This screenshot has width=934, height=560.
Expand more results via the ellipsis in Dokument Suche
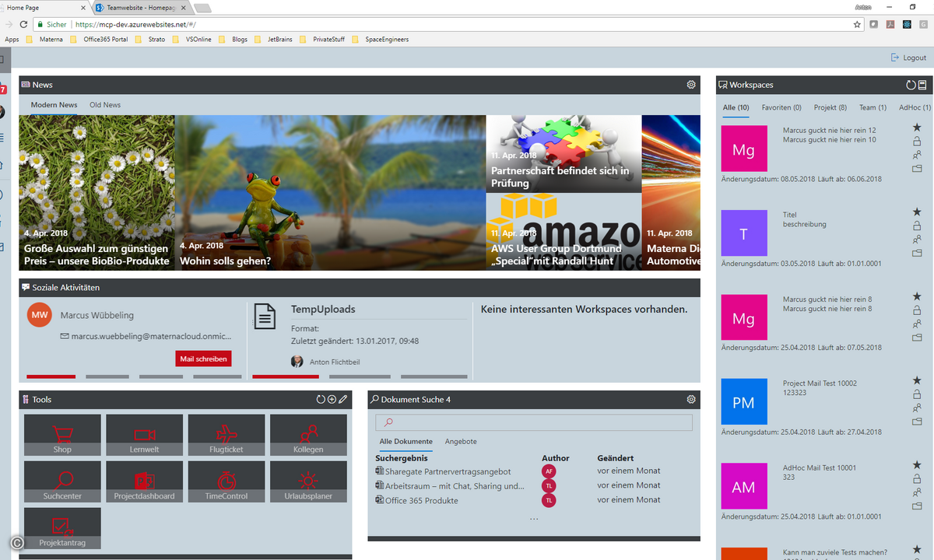pos(534,519)
